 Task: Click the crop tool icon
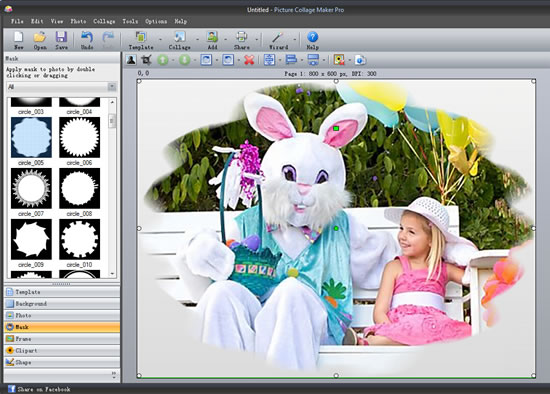[x=146, y=60]
